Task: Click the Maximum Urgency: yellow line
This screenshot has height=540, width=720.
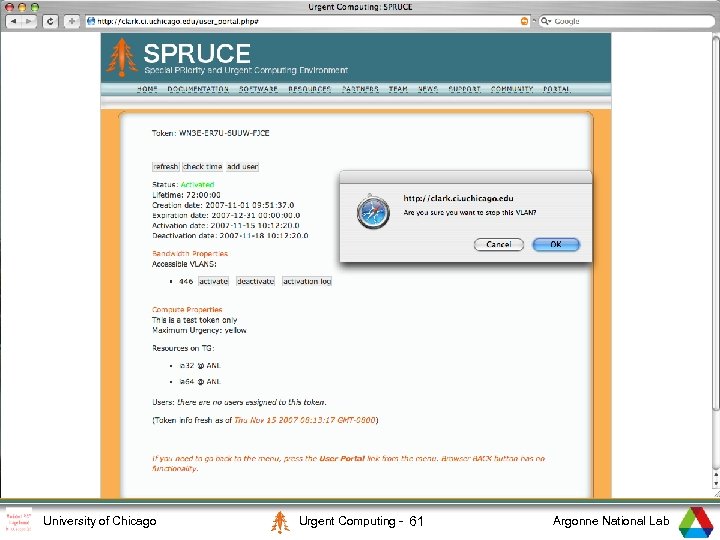Action: pos(199,330)
